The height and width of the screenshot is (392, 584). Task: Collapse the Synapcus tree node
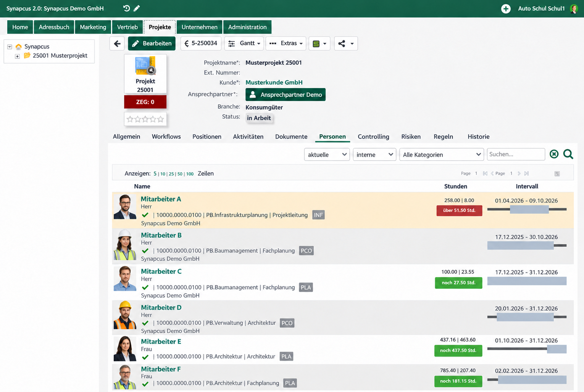[10, 47]
